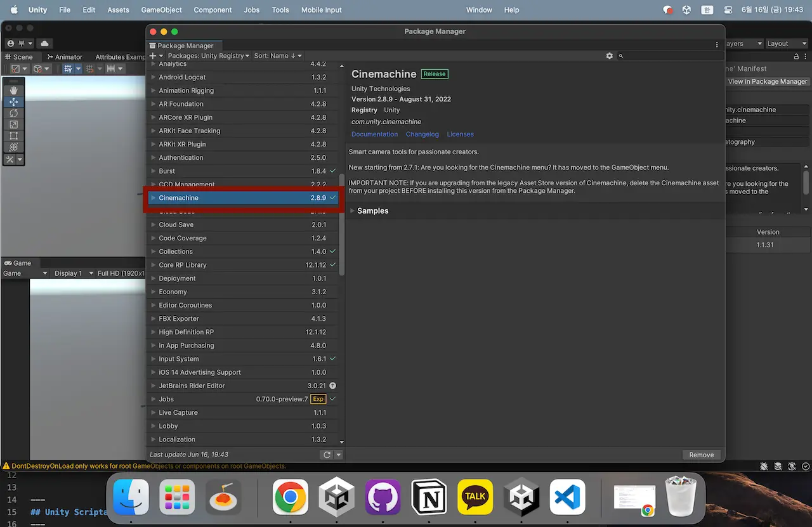The height and width of the screenshot is (527, 812).
Task: Open the Packages: Unity Registry dropdown
Action: point(209,56)
